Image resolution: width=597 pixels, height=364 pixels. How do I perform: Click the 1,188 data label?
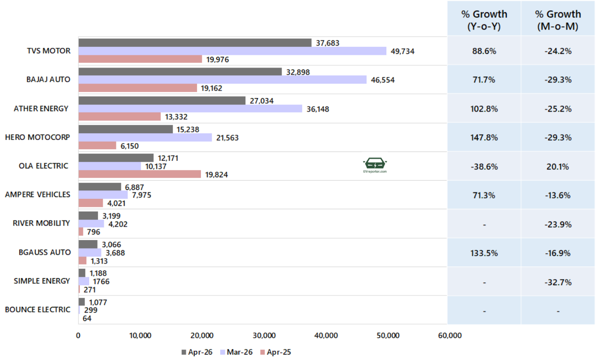[99, 273]
